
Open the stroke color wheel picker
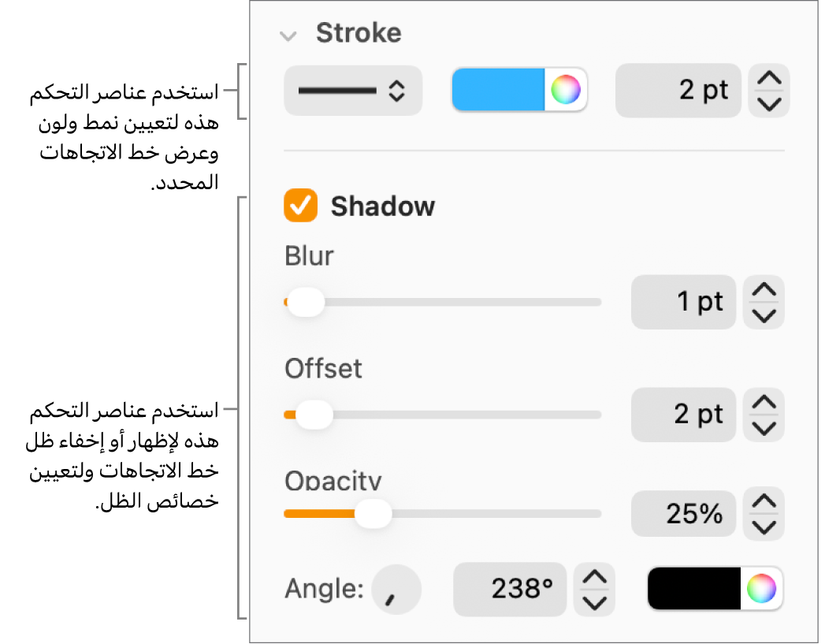click(x=566, y=90)
